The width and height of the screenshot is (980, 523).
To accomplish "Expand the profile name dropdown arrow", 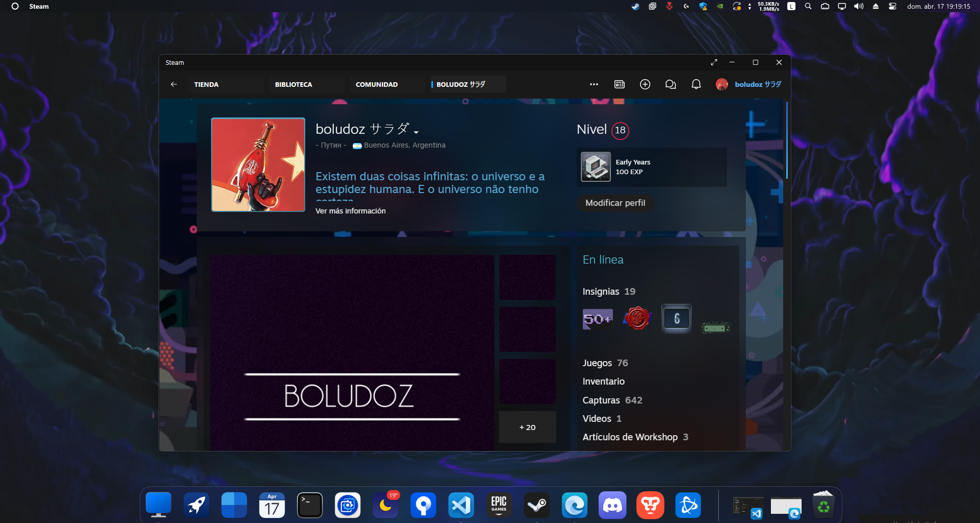I will tap(417, 132).
